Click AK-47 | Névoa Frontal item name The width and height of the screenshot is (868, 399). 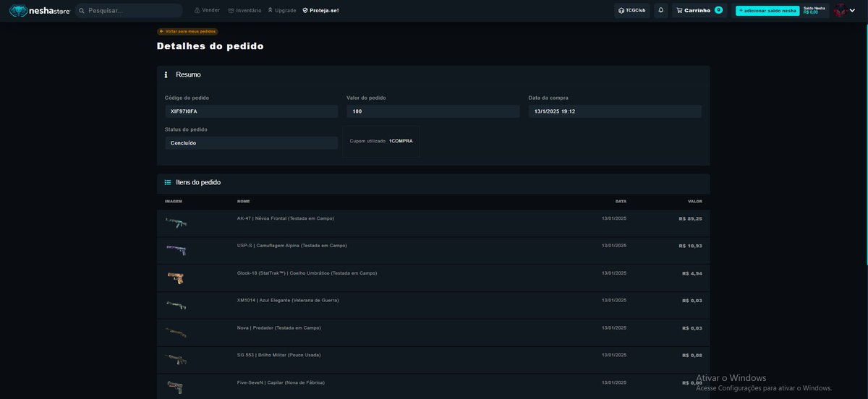(286, 218)
